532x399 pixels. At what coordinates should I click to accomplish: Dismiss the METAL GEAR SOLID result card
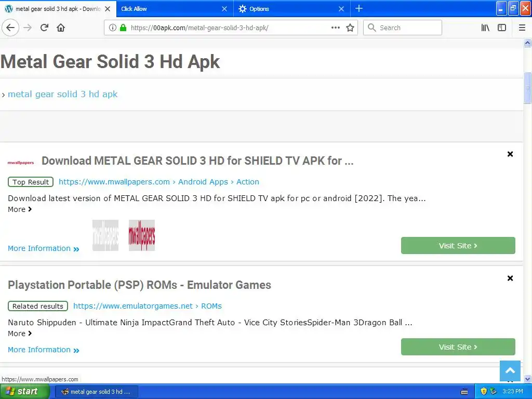[x=510, y=154]
